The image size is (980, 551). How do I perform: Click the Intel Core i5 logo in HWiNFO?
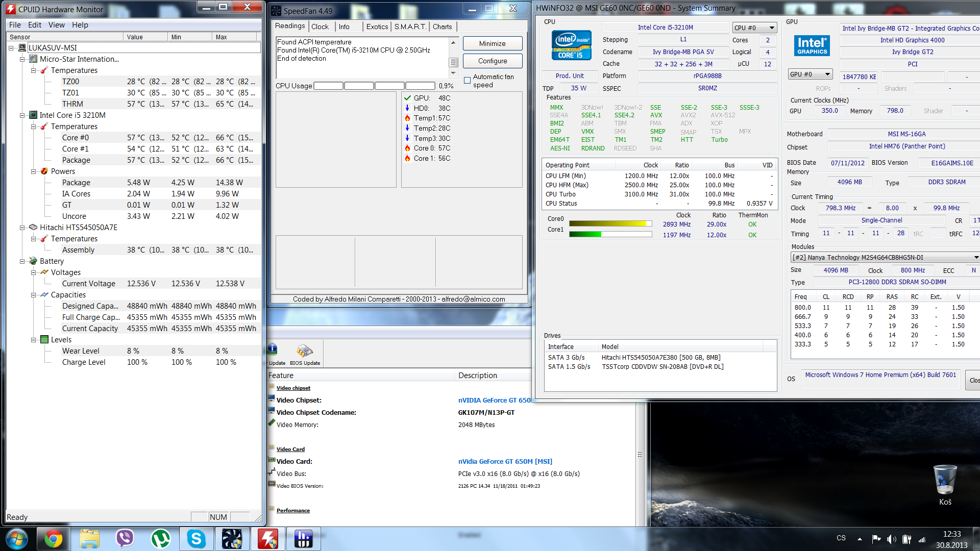571,45
